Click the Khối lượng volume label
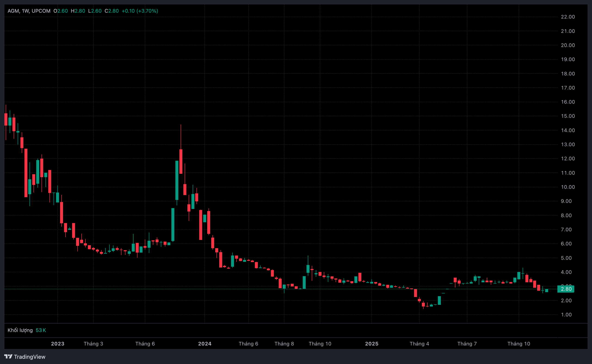This screenshot has width=592, height=364. coord(20,330)
